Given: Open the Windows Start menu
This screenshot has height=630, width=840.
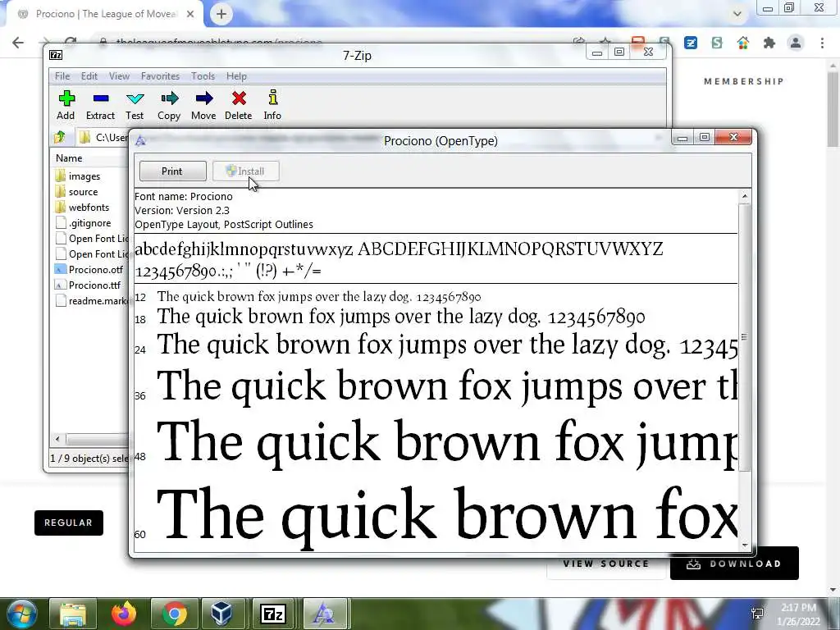Looking at the screenshot, I should (x=21, y=614).
